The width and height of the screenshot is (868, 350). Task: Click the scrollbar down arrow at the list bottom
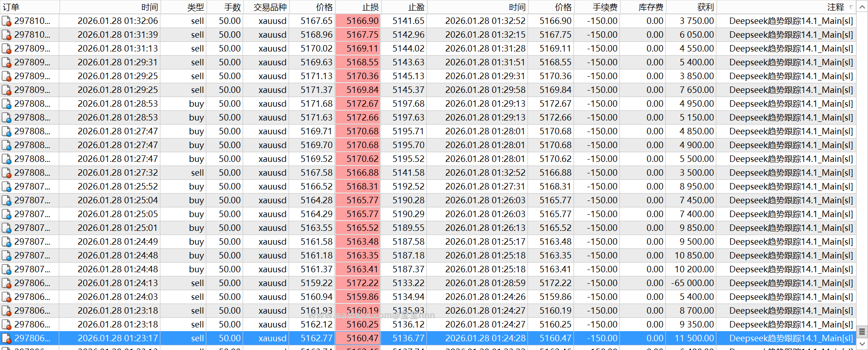click(862, 343)
